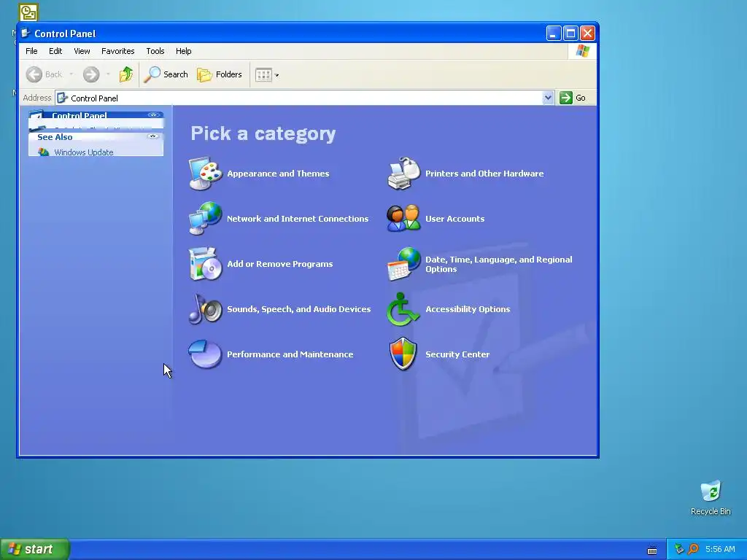Open the Security Center shield icon

click(403, 354)
